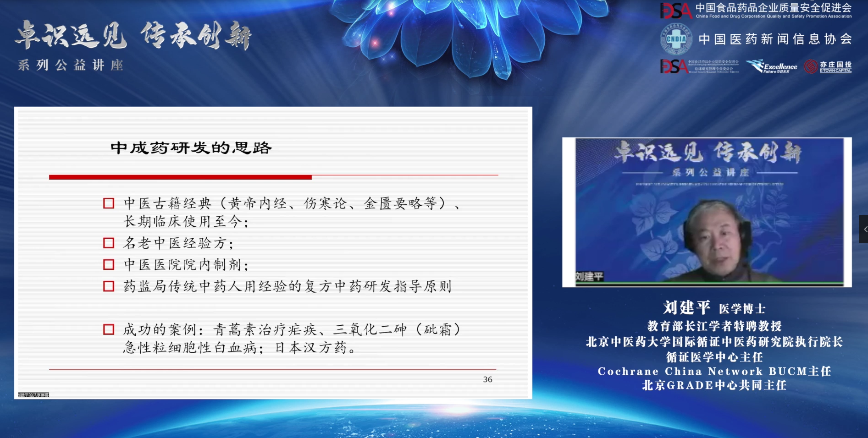
Task: Tick the box beside 药监局传统中药
Action: pos(109,286)
